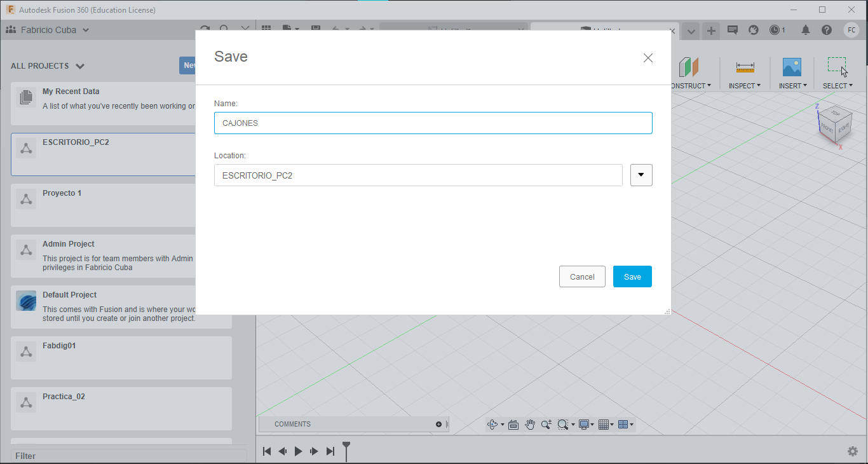The height and width of the screenshot is (464, 868).
Task: Click the Save disk icon in toolbar
Action: click(x=316, y=29)
